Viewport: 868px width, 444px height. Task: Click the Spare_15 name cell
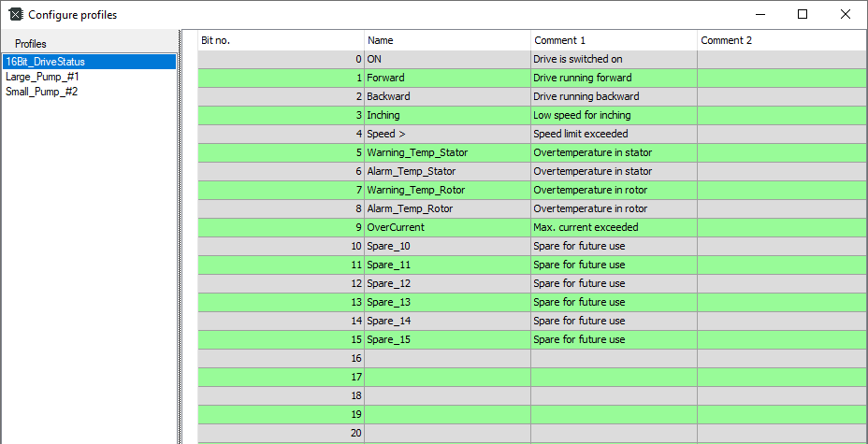point(447,339)
